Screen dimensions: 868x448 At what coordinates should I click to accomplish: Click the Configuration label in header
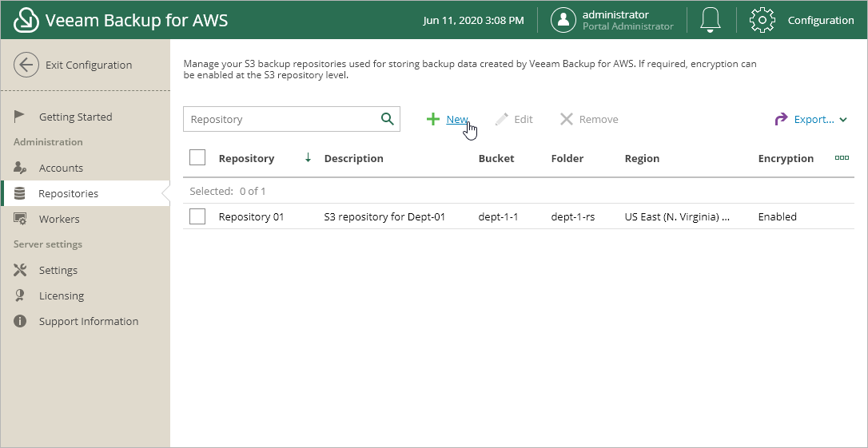tap(821, 20)
